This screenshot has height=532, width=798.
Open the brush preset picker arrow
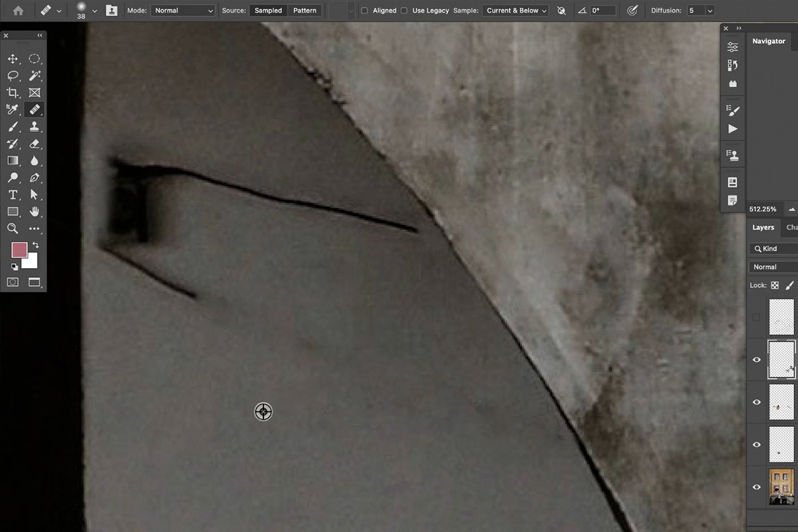coord(94,11)
